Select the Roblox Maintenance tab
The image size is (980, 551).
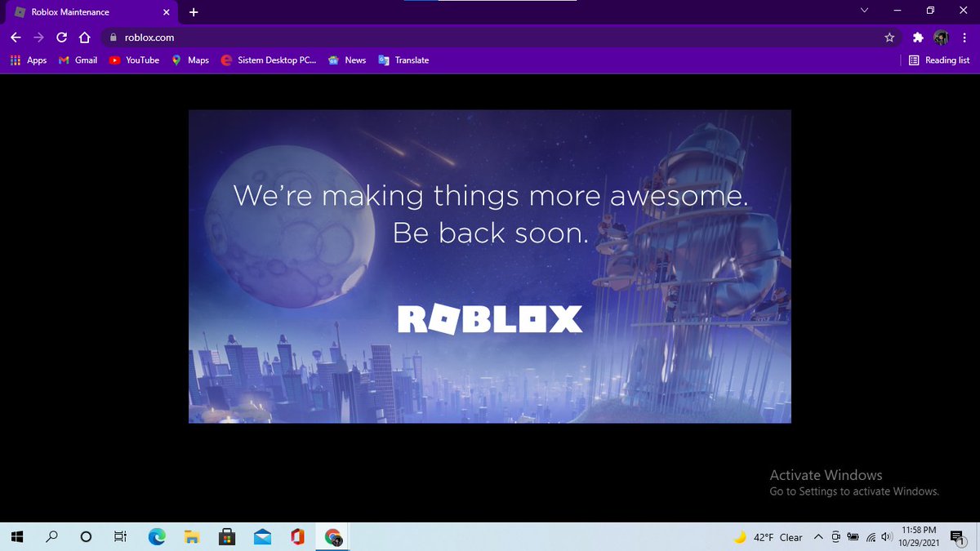(x=91, y=12)
